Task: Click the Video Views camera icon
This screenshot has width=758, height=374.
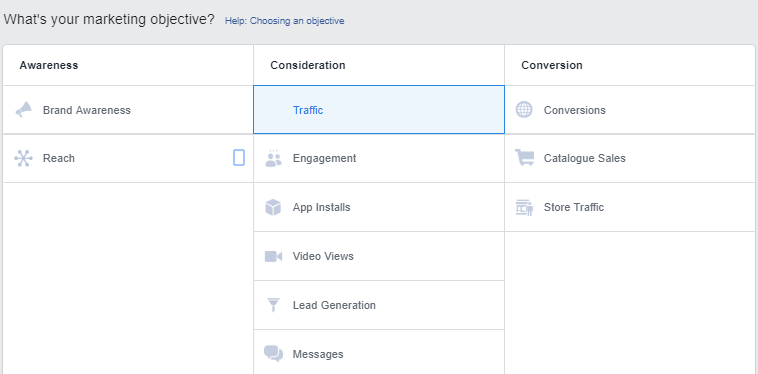Action: point(273,257)
